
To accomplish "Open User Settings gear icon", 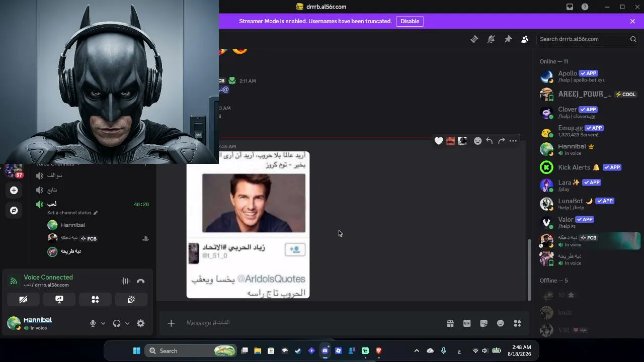I will coord(141,323).
